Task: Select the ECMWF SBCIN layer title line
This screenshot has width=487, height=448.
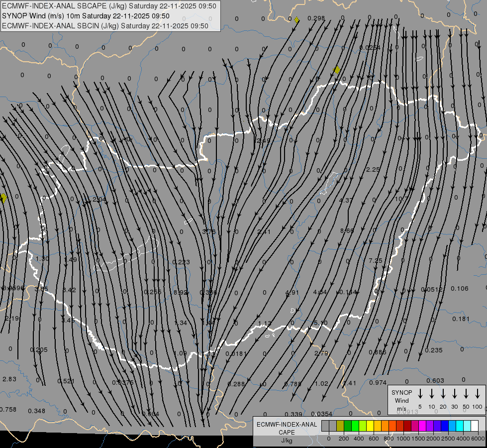Action: click(105, 25)
